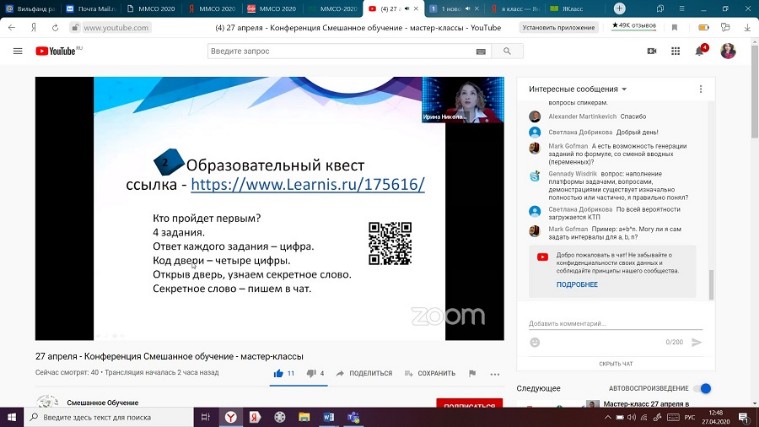Open Word from the Windows taskbar

[x=327, y=417]
